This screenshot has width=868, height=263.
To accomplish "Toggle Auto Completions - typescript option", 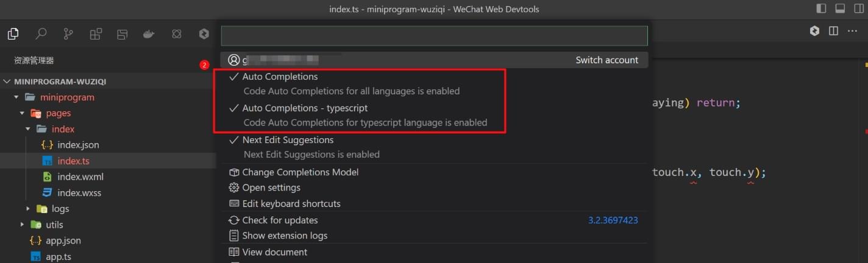I will (305, 109).
